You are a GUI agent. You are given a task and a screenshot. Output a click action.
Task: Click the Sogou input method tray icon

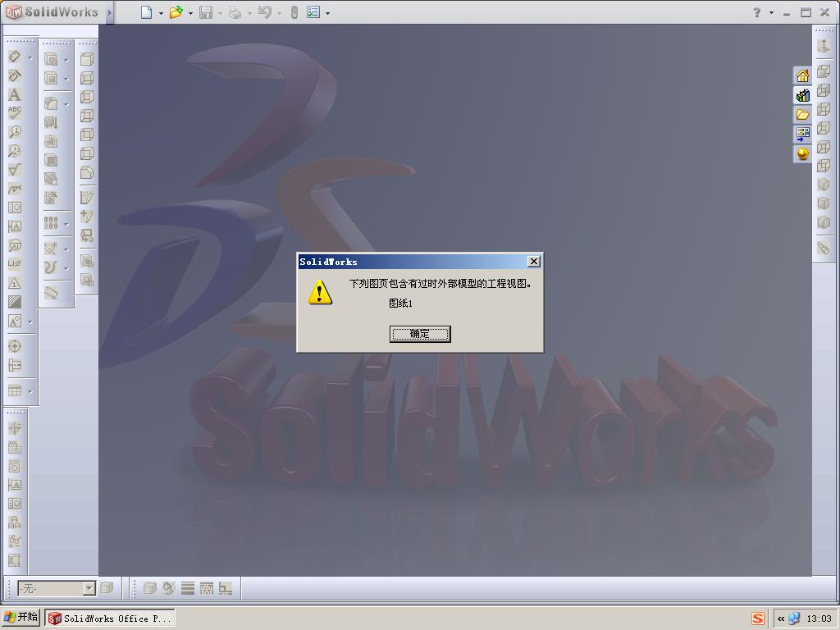757,619
